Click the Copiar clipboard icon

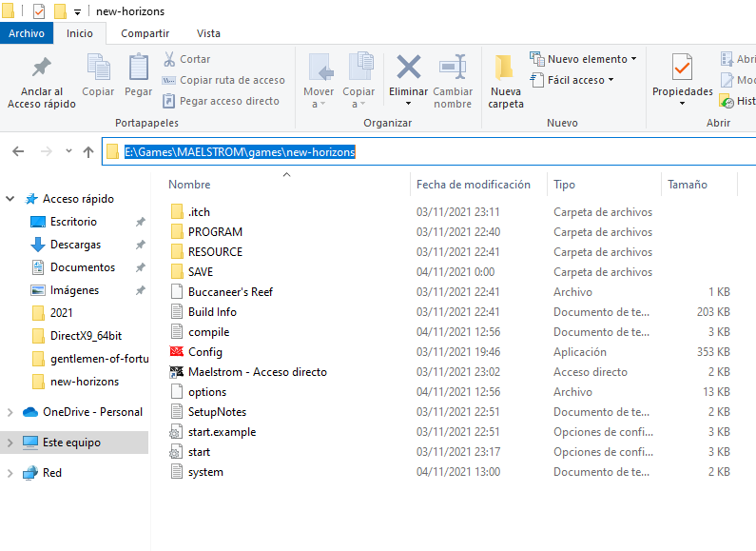pos(98,67)
